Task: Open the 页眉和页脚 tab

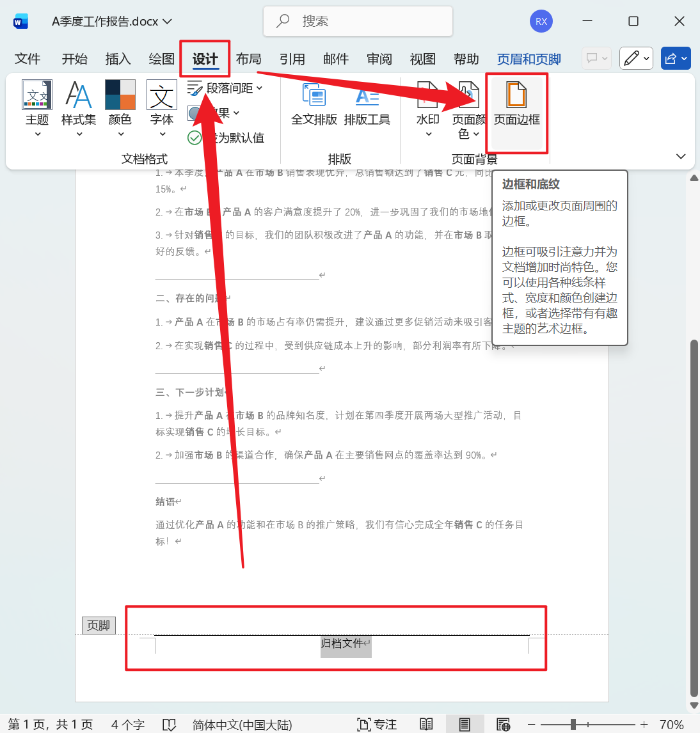Action: pos(529,58)
